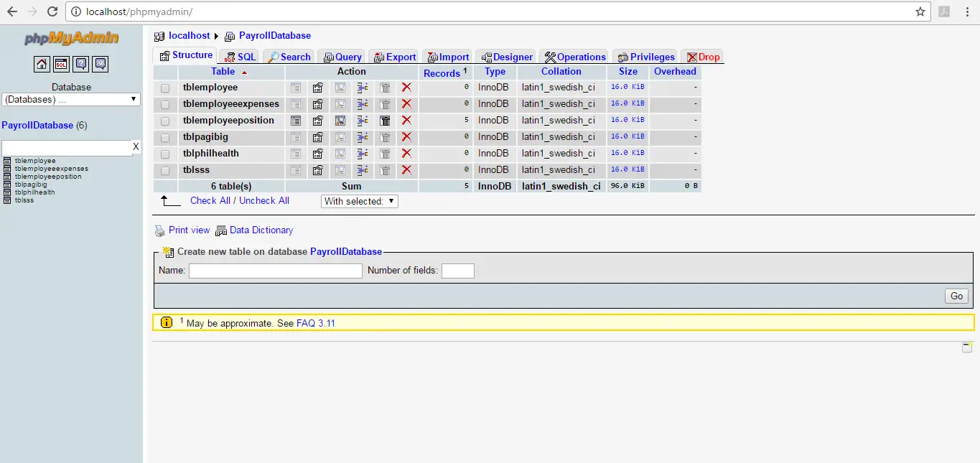This screenshot has width=980, height=463.
Task: Open structure icon in tblsss row
Action: click(x=318, y=170)
